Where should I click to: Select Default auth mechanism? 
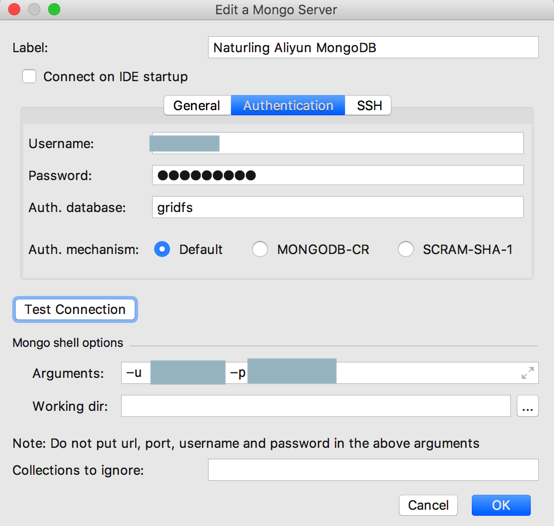click(x=162, y=249)
